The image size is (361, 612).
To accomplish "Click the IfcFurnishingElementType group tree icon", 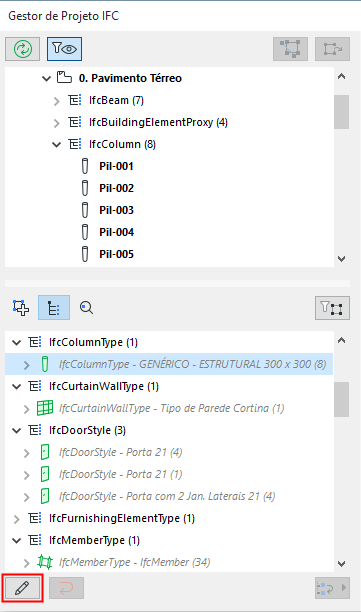I will pos(35,518).
